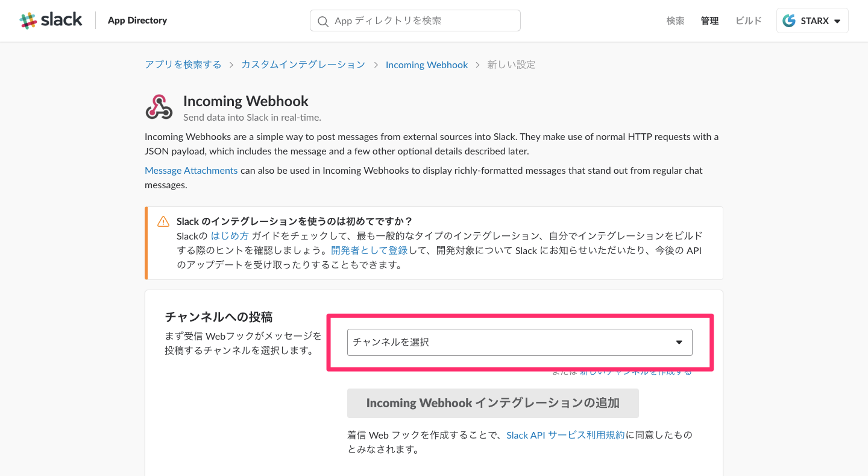This screenshot has width=868, height=476.
Task: Click the チャンネルへの投稿 section heading
Action: tap(219, 317)
